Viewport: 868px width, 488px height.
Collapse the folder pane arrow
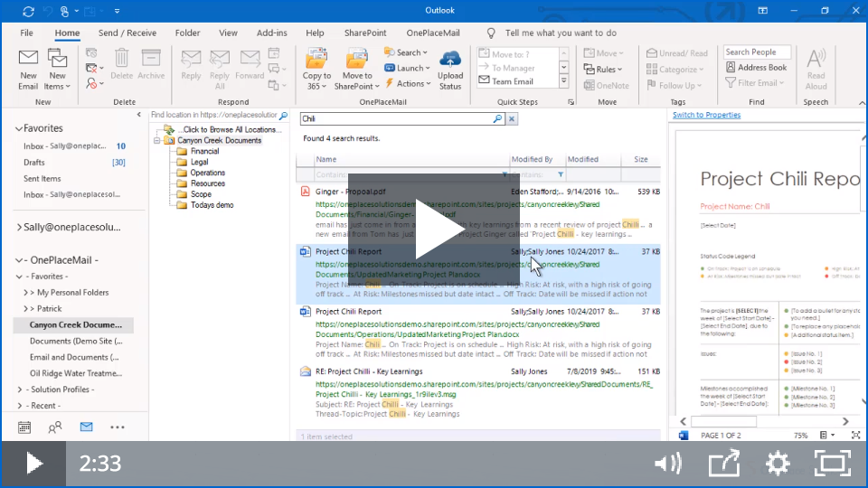139,115
